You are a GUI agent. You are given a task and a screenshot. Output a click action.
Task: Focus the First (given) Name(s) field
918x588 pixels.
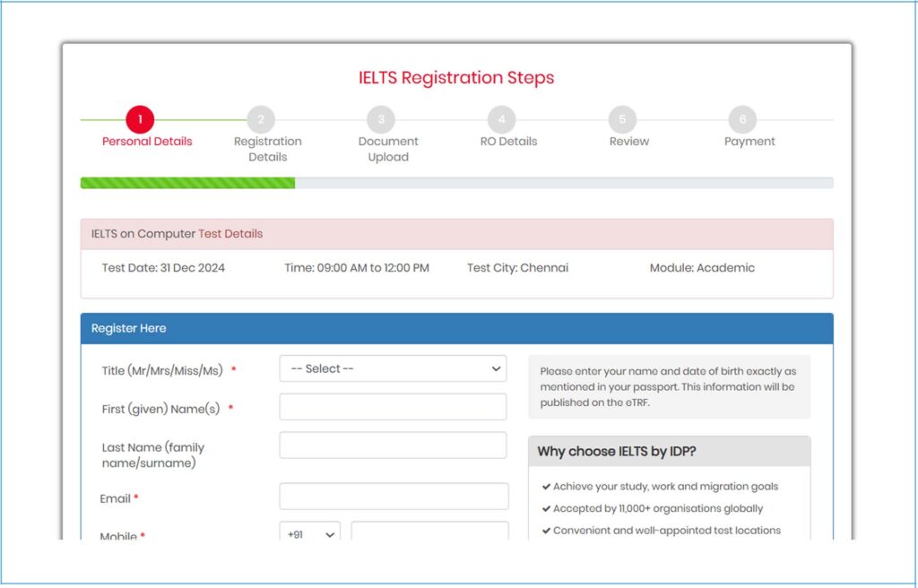(393, 406)
